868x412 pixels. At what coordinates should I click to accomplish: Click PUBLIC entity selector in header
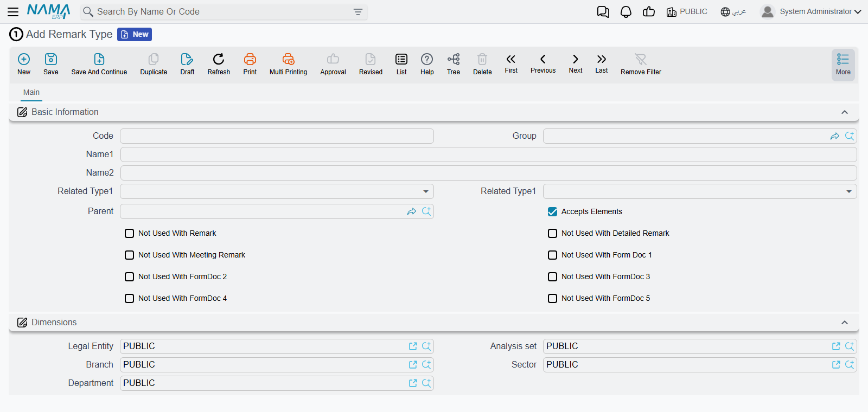(x=687, y=12)
